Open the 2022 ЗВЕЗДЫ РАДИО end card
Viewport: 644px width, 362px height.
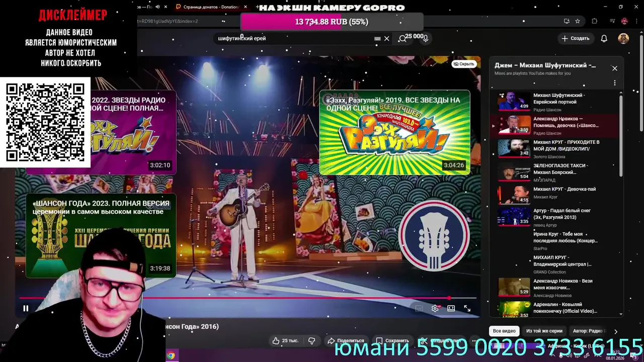(133, 132)
